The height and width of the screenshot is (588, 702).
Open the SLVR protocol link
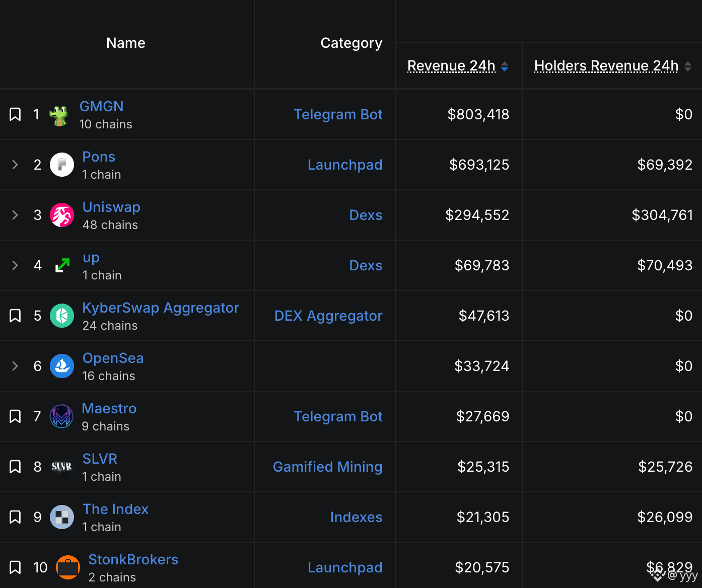[x=100, y=459]
